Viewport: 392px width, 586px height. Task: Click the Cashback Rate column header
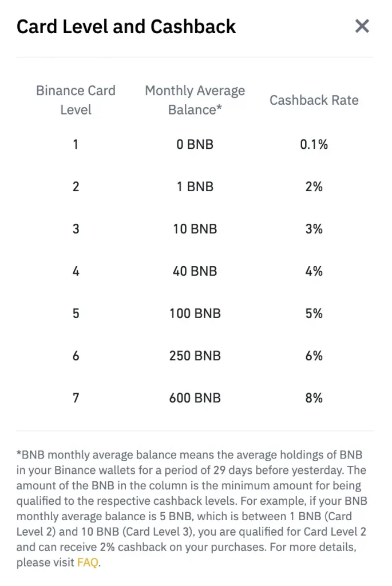314,100
